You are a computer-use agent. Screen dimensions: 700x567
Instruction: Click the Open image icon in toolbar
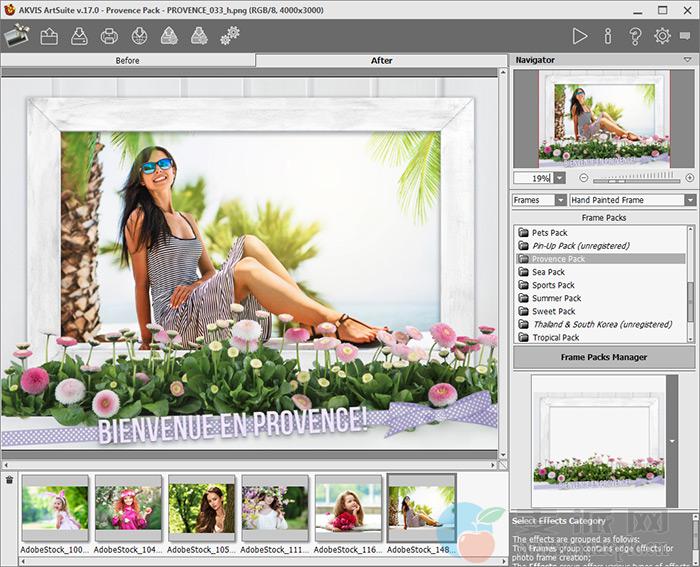tap(49, 37)
